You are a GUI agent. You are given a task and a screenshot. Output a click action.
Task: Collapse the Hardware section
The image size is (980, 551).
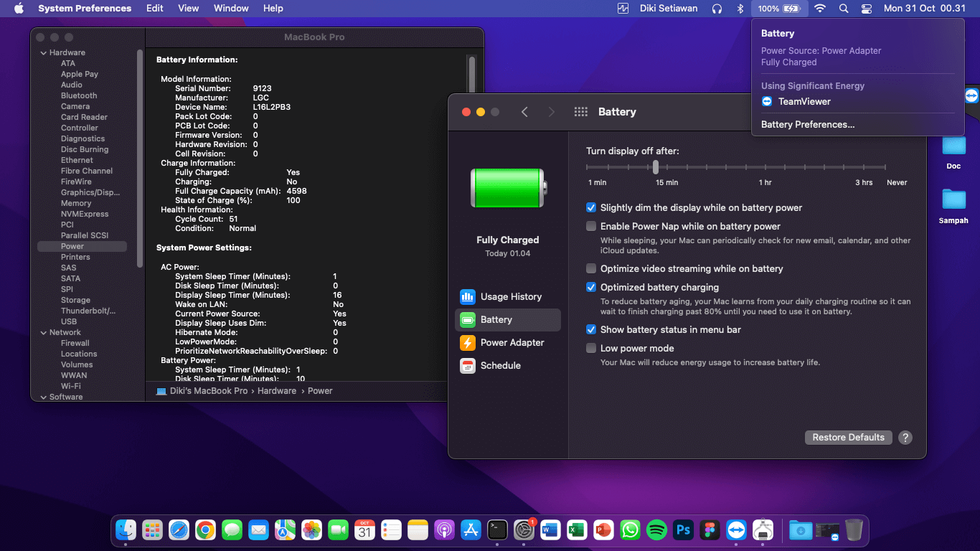pos(43,52)
